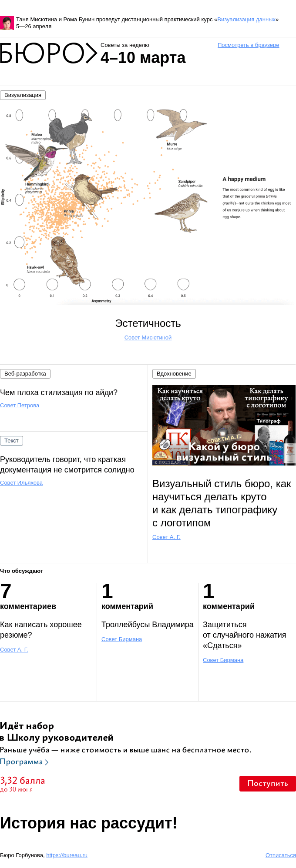Open article about краткая документация

pyautogui.click(x=67, y=465)
